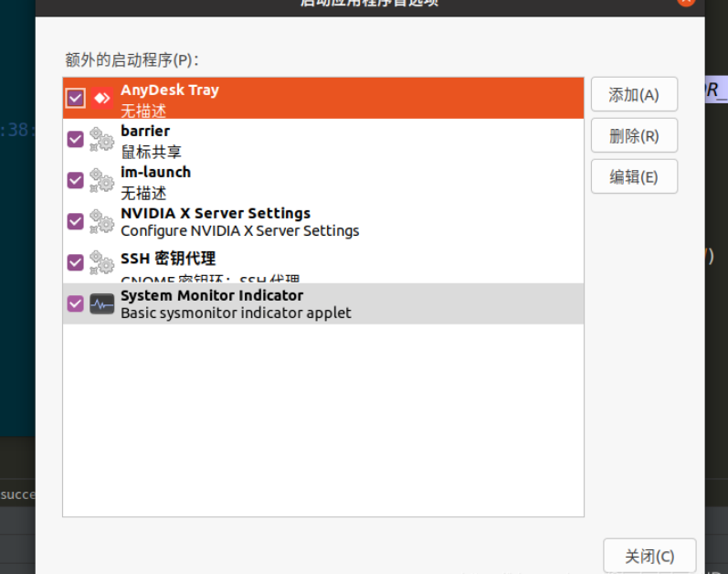Select the System Monitor Indicator title
Screen dimensions: 728x574
(x=212, y=295)
